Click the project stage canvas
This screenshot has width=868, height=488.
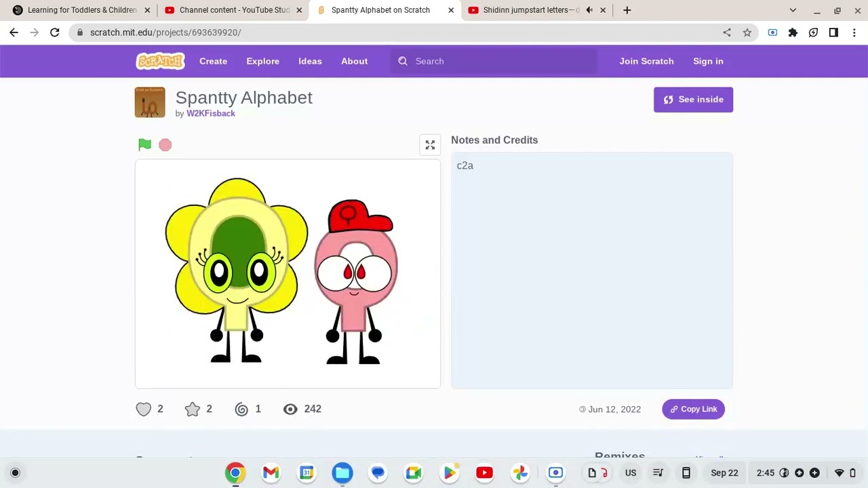[288, 274]
